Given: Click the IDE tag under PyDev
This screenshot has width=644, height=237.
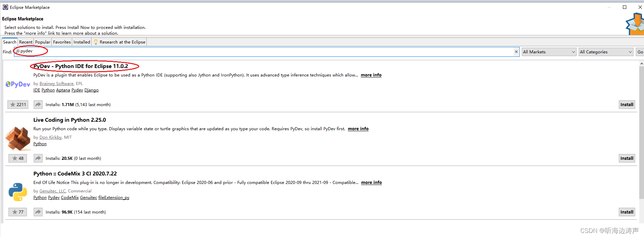Looking at the screenshot, I should (x=37, y=90).
